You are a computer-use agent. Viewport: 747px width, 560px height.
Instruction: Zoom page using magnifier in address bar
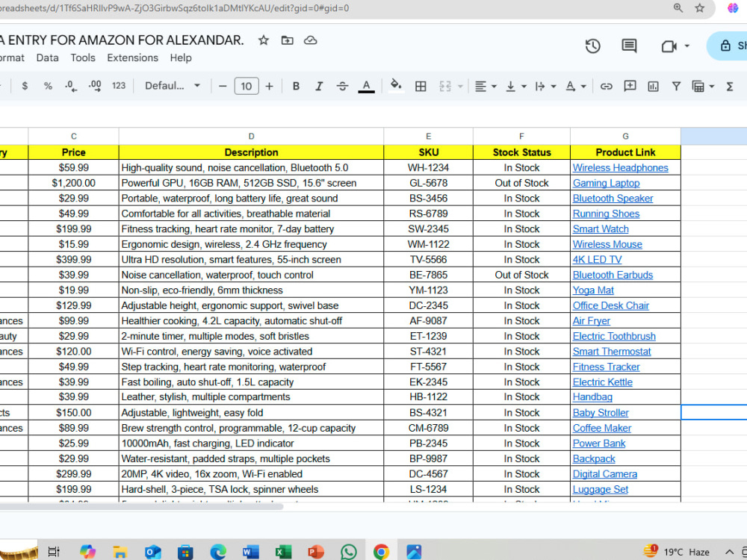tap(678, 8)
